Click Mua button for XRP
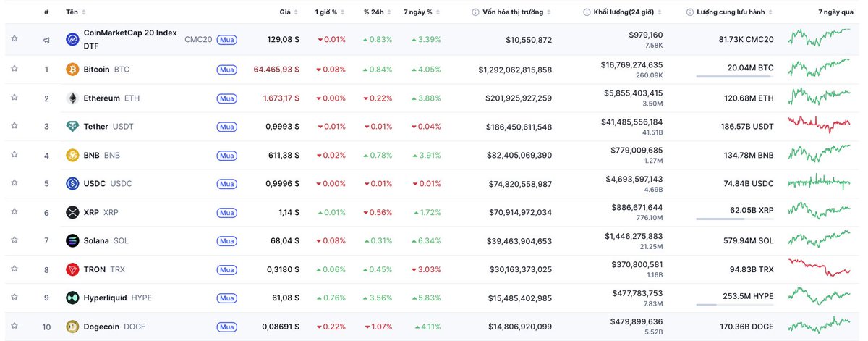The width and height of the screenshot is (868, 341). click(227, 212)
